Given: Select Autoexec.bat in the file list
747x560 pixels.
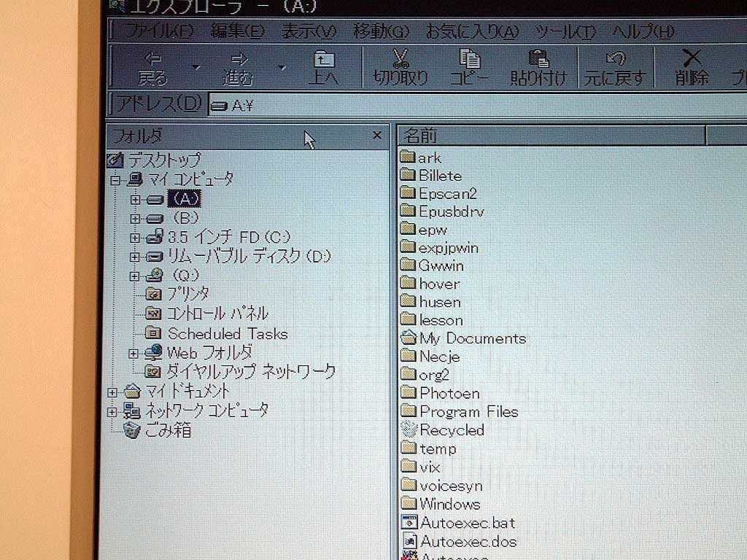Looking at the screenshot, I should click(x=468, y=522).
